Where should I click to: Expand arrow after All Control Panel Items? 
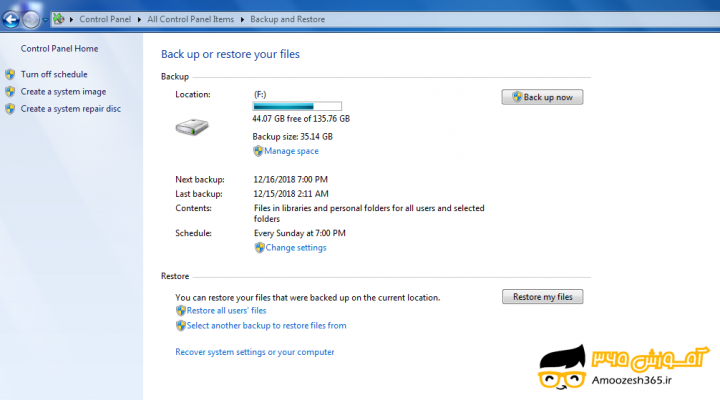pos(242,19)
